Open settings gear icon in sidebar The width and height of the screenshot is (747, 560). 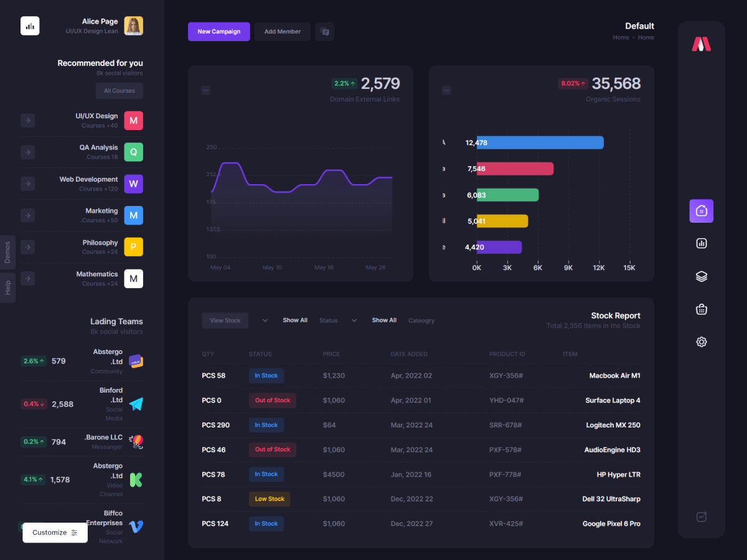pyautogui.click(x=701, y=342)
